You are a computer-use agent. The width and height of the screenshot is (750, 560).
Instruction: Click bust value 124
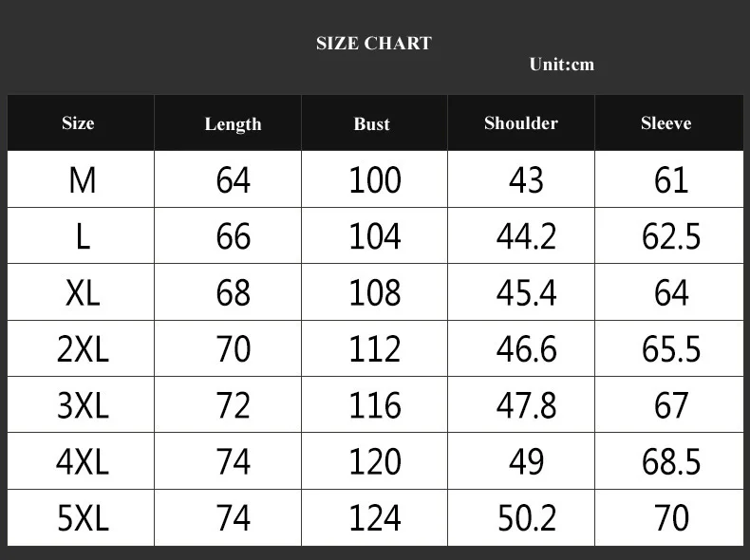click(x=375, y=518)
